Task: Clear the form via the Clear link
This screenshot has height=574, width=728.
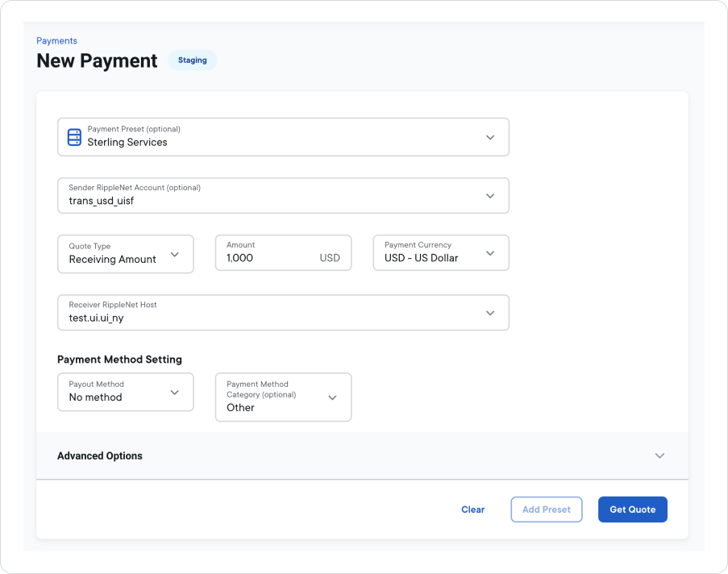Action: 472,509
